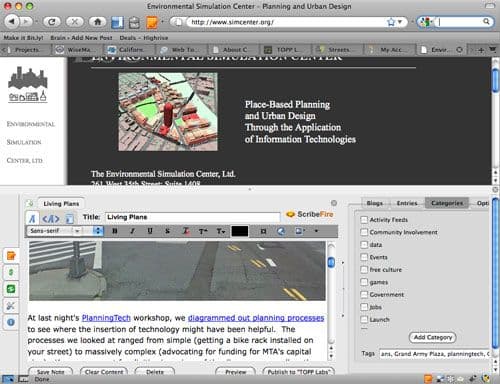Viewport: 500px width, 384px height.
Task: Go to the browser home page icon
Action: 97,22
